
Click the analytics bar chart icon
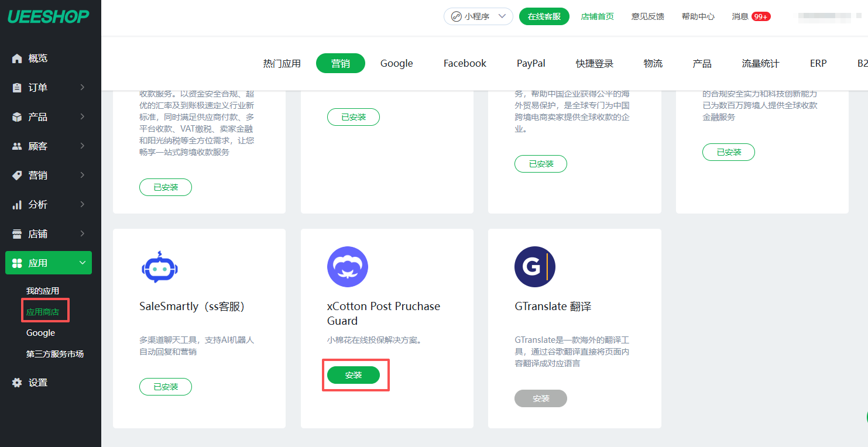pos(17,205)
